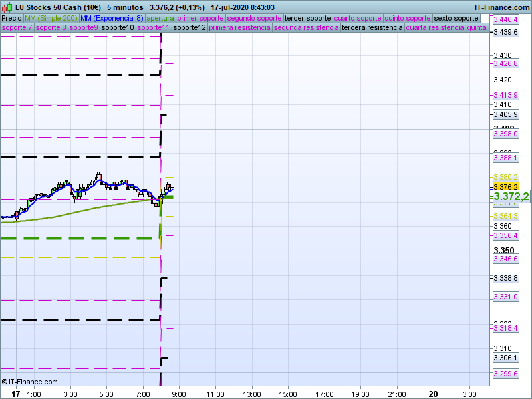The height and width of the screenshot is (399, 532).
Task: Click the IT-Finance.com link at top right
Action: [x=502, y=7]
